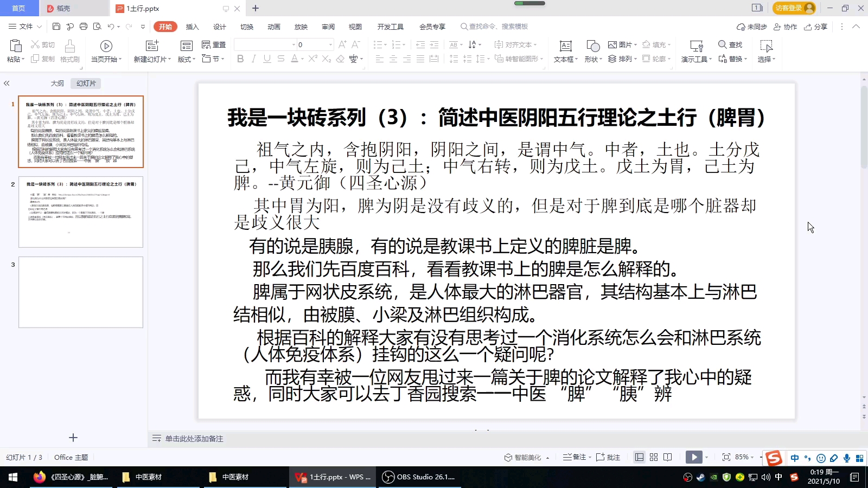Open the Design (设计) ribbon tab

tap(219, 27)
